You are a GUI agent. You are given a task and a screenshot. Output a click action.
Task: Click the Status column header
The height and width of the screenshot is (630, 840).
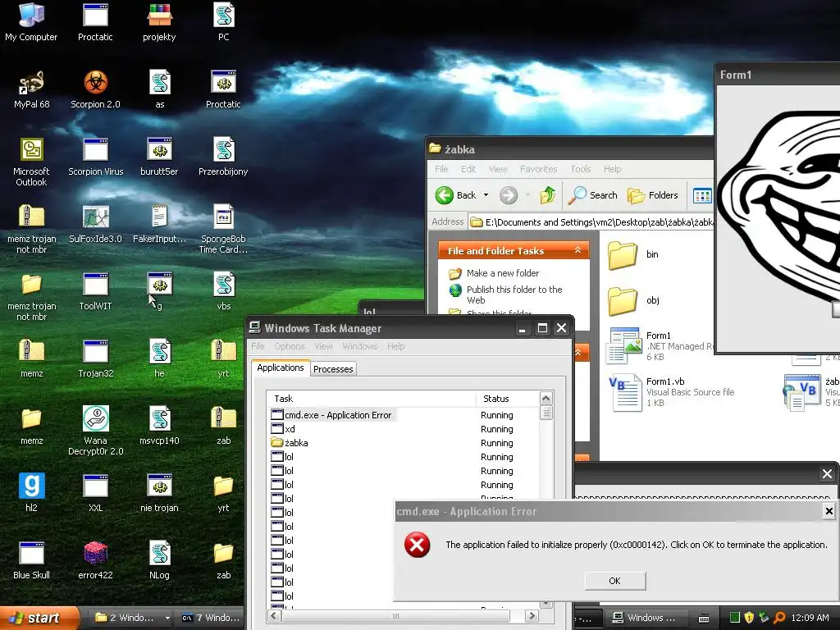coord(507,399)
